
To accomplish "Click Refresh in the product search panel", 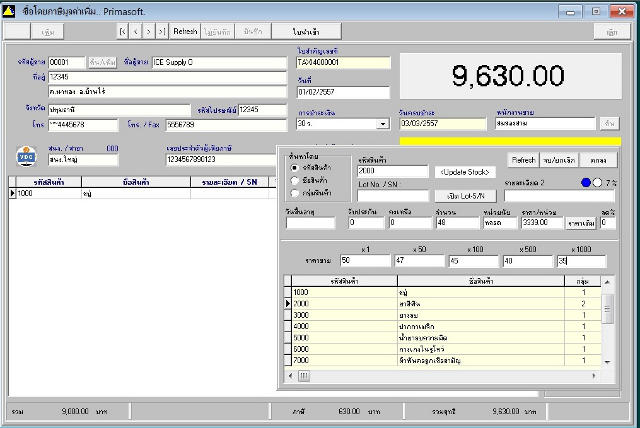I will [x=523, y=160].
